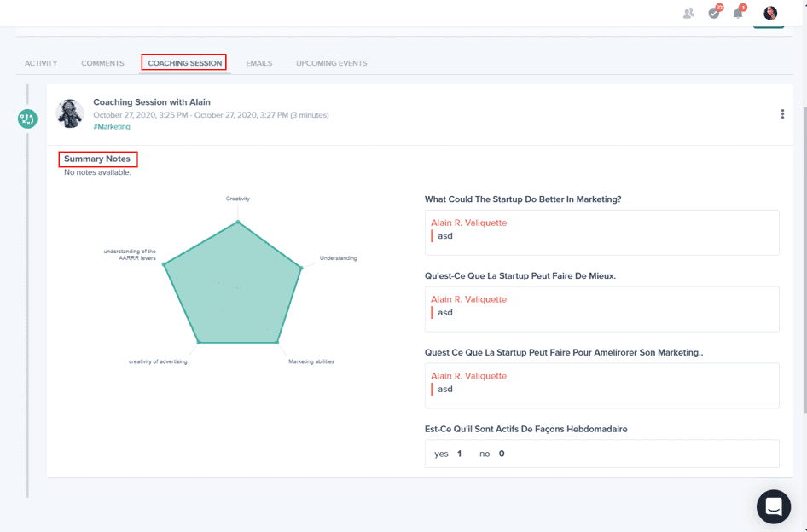807x532 pixels.
Task: Open the contacts people icon
Action: coord(688,13)
